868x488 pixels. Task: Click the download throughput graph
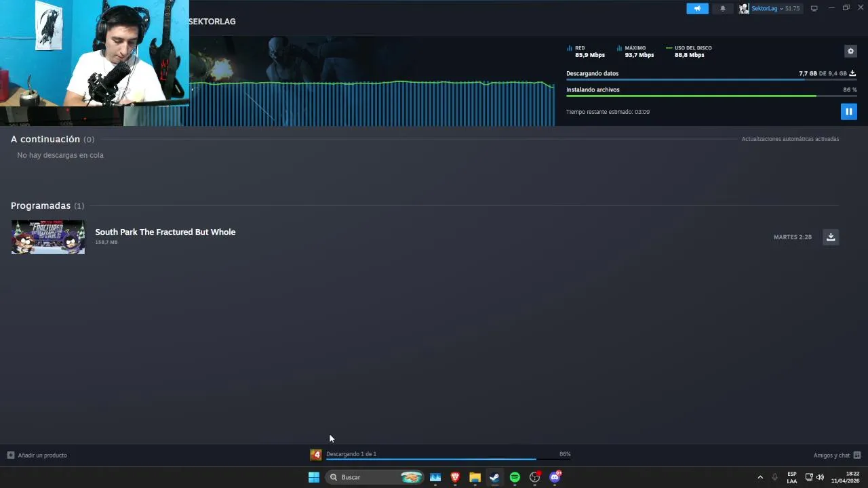click(372, 103)
